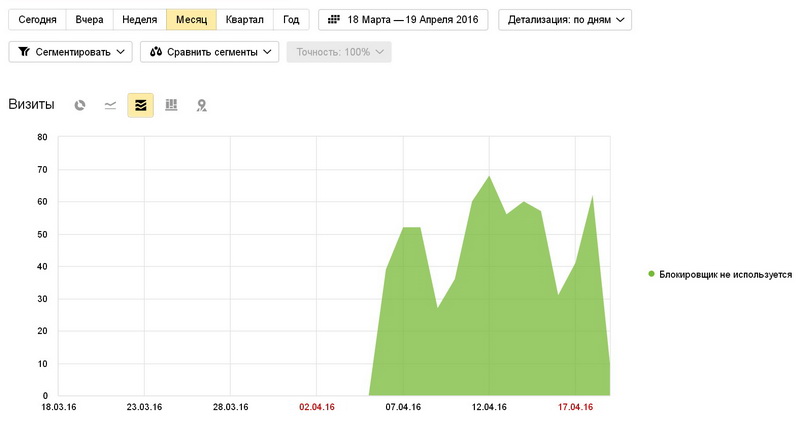Click the funnel icon on Сегментировать
This screenshot has width=800, height=421.
click(24, 52)
